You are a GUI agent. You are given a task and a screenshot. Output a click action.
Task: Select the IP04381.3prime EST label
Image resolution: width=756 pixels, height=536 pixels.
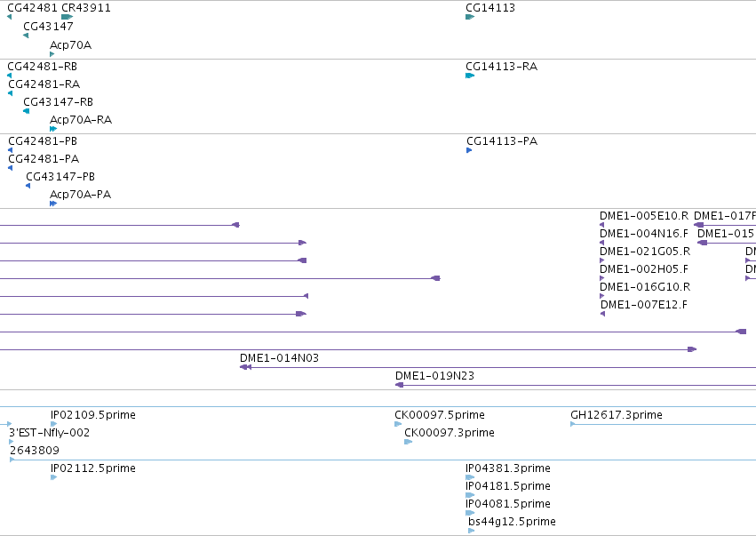tap(508, 468)
